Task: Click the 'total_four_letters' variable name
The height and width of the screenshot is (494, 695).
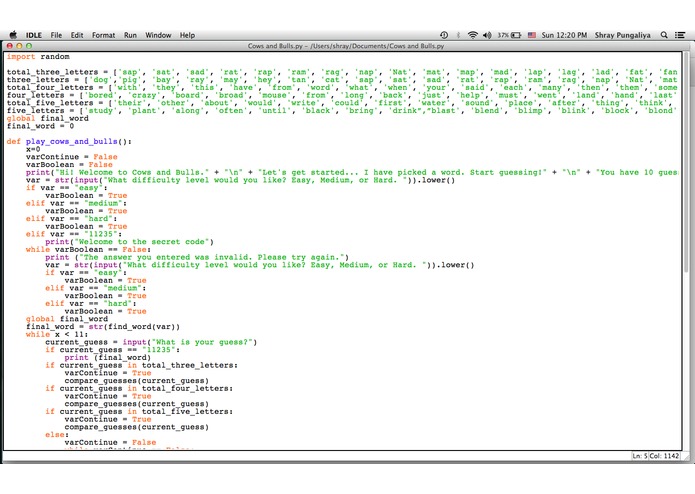Action: (50, 88)
